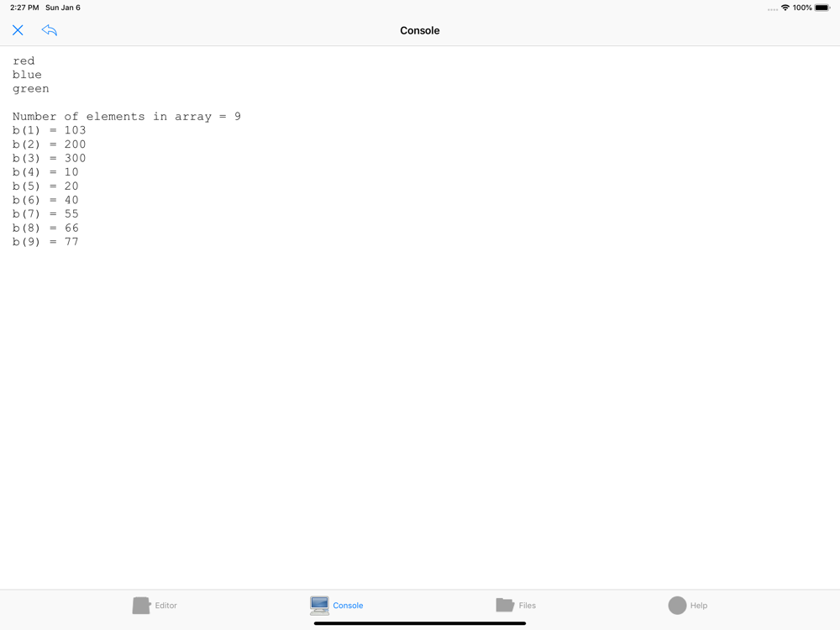Click the 'green' output line

[x=30, y=89]
